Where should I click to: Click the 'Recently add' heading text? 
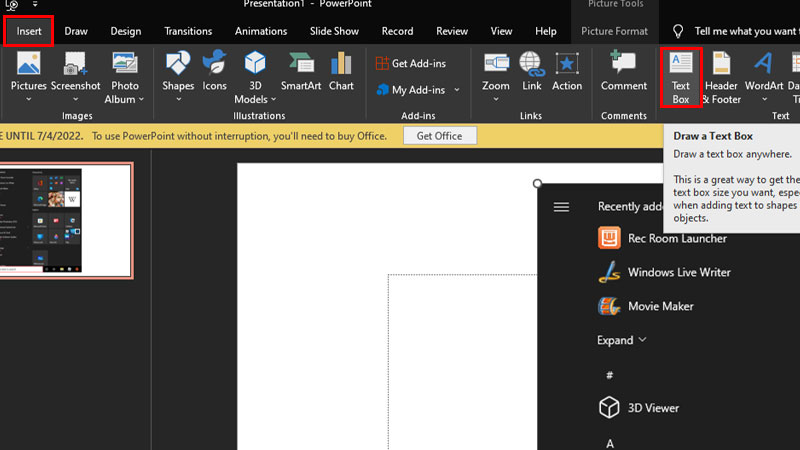coord(630,206)
